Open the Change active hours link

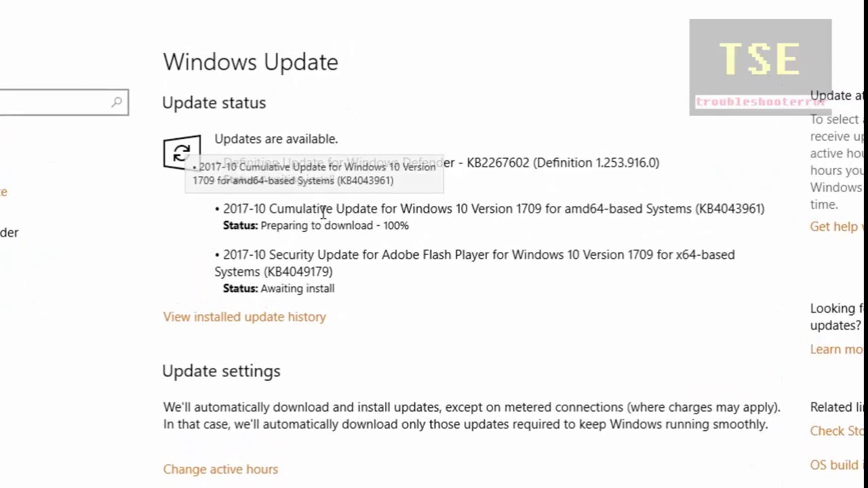(x=220, y=469)
